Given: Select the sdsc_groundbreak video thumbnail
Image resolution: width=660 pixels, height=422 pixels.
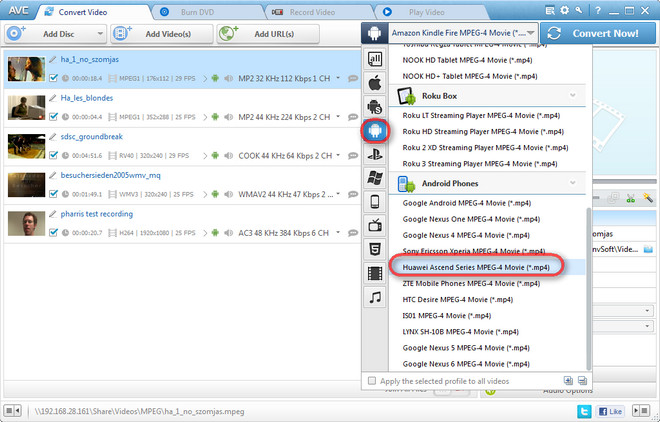Looking at the screenshot, I should (27, 146).
